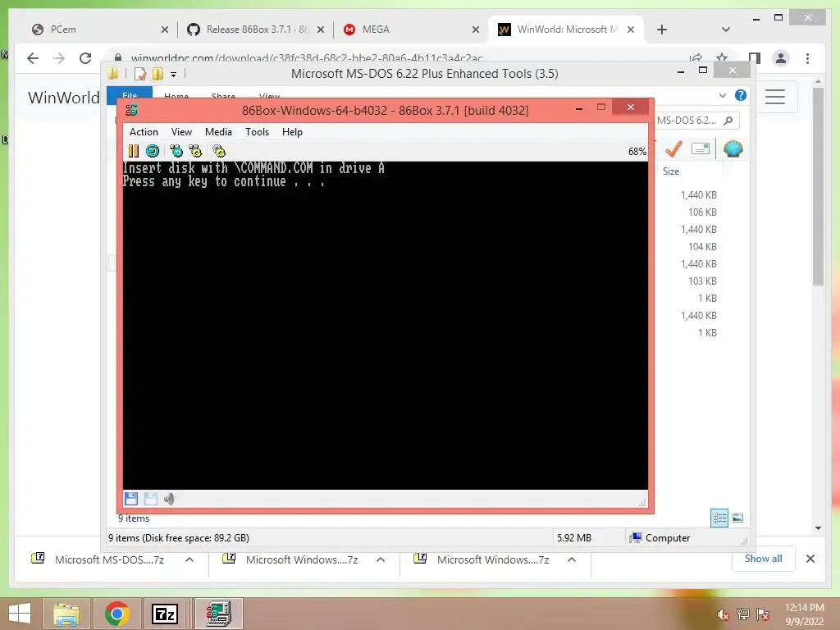The width and height of the screenshot is (840, 630).
Task: Open WinWorld hamburger menu
Action: pyautogui.click(x=775, y=97)
